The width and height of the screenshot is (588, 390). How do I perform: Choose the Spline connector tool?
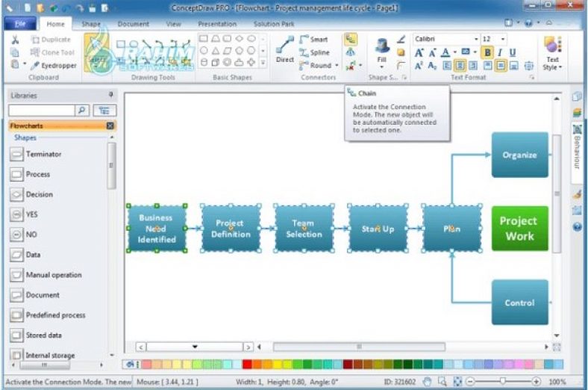click(x=315, y=52)
